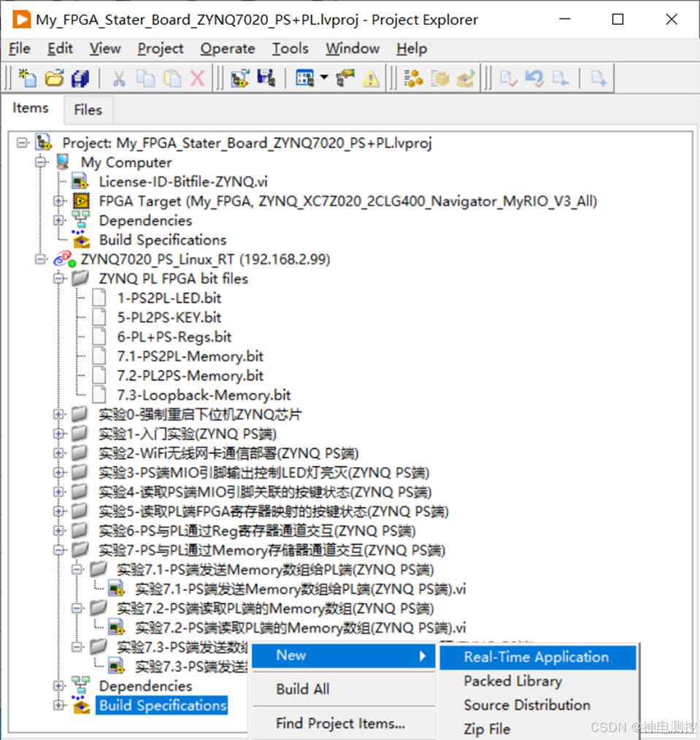Open the Filter View dropdown arrow
The height and width of the screenshot is (740, 700).
coord(324,77)
